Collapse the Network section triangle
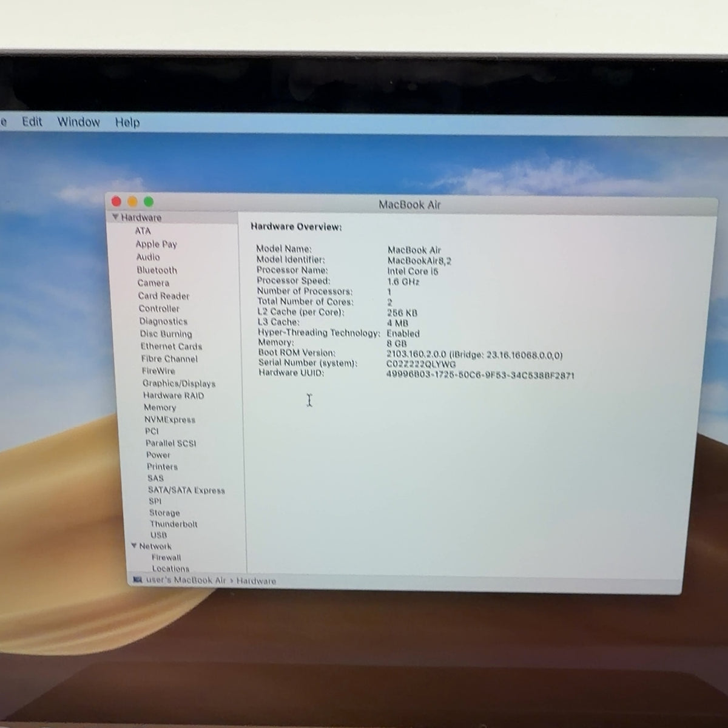The image size is (728, 728). tap(134, 546)
